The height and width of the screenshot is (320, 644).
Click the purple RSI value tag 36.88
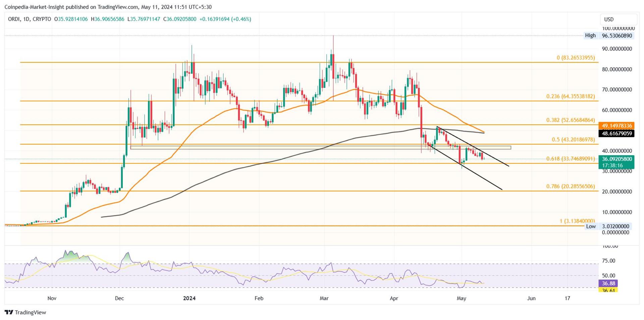tap(608, 283)
